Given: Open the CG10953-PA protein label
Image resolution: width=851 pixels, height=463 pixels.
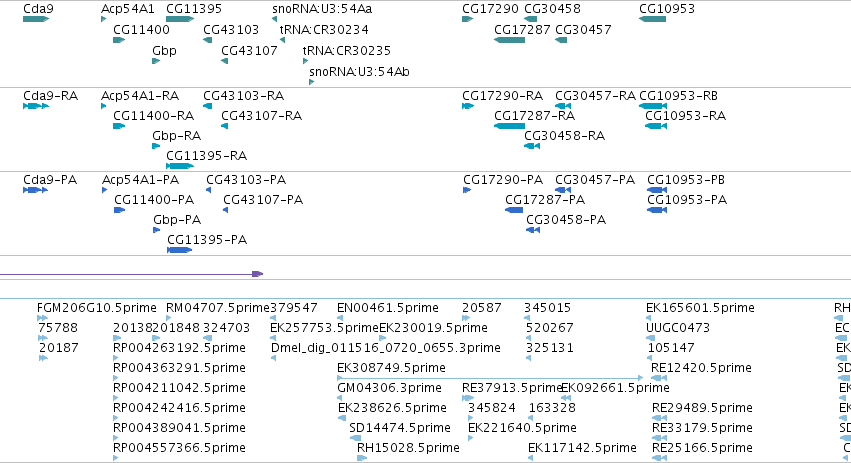Looking at the screenshot, I should (687, 200).
